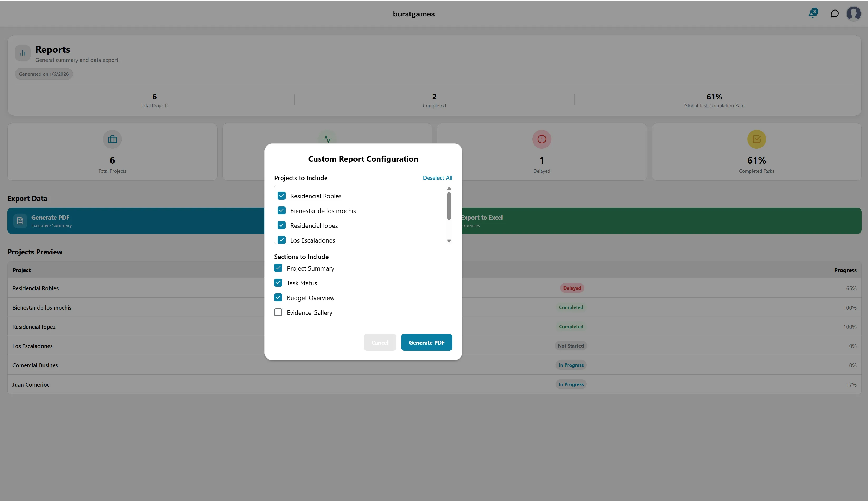Click the briefcase Total Projects icon
Viewport: 868px width, 501px height.
[x=112, y=139]
